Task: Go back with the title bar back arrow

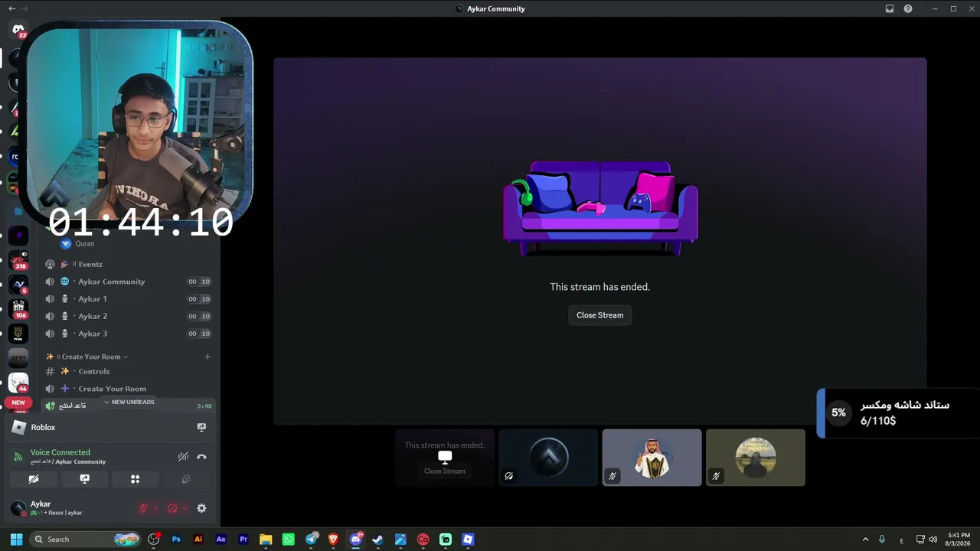Action: 11,8
